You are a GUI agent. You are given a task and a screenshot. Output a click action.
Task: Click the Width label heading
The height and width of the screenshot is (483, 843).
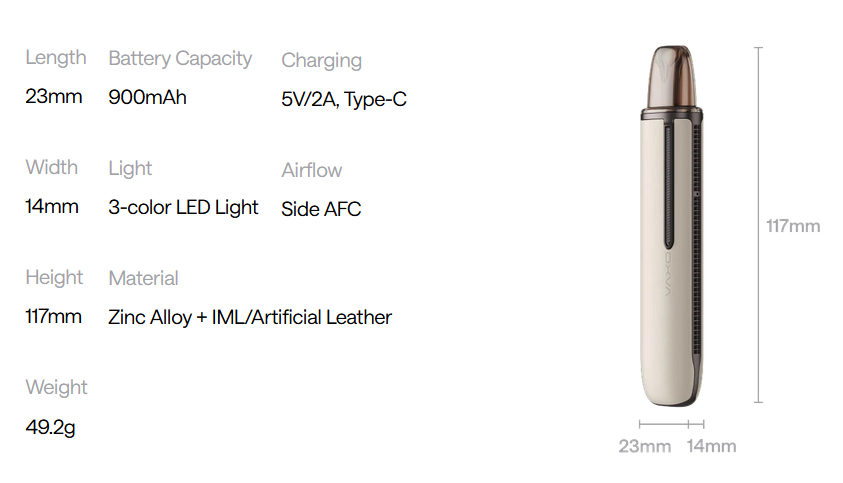(52, 167)
